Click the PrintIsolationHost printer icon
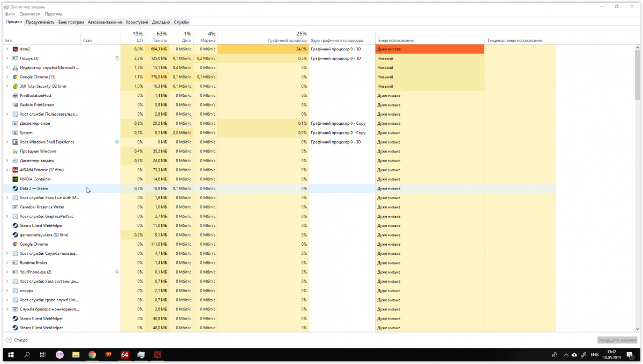643x364 pixels. point(15,95)
